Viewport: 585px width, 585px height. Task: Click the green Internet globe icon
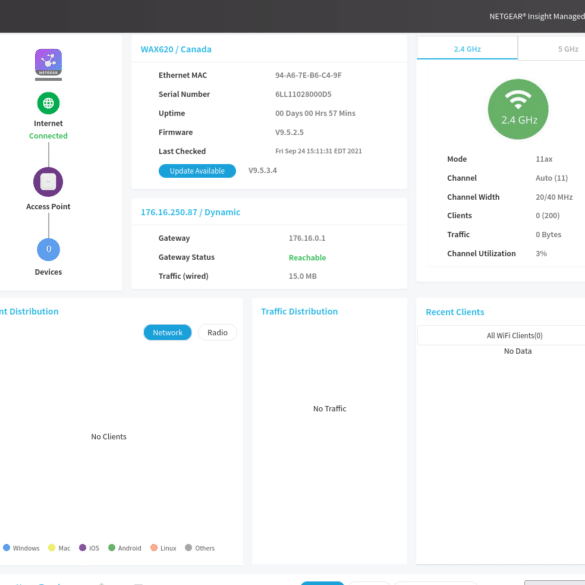click(48, 103)
